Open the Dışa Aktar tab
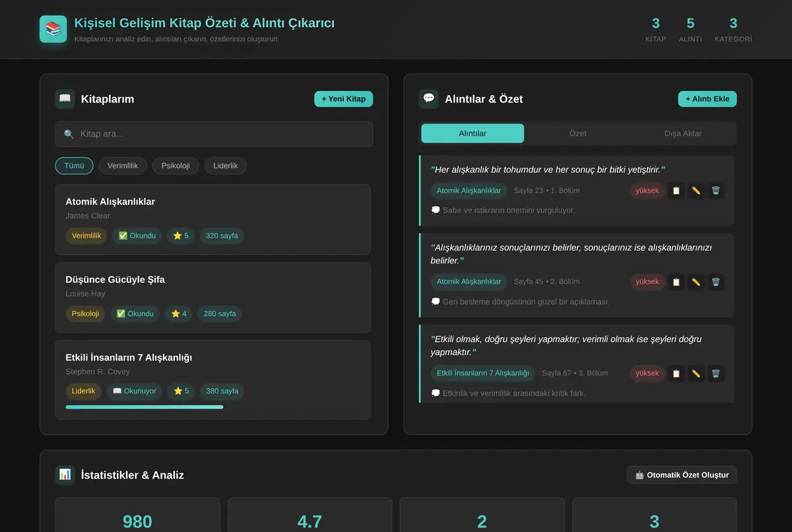Screen dimensions: 792x532 coord(682,133)
